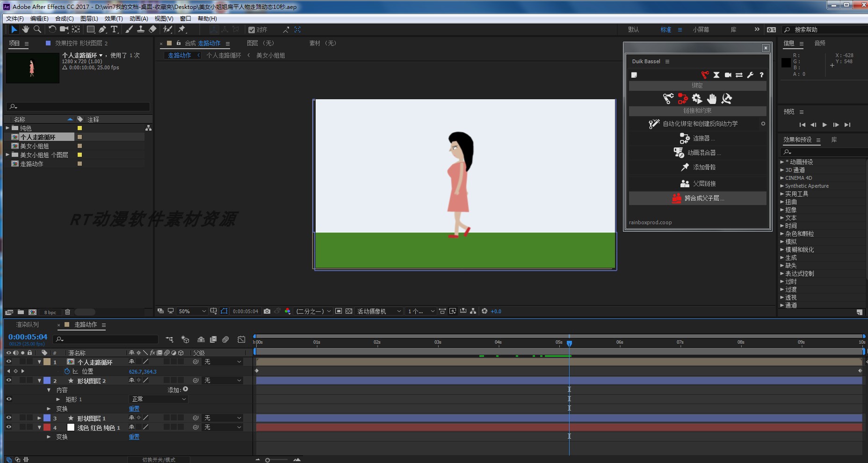Screen dimensions: 868x463
Task: Expand layer 3 形状图层 1 properties
Action: pyautogui.click(x=39, y=418)
